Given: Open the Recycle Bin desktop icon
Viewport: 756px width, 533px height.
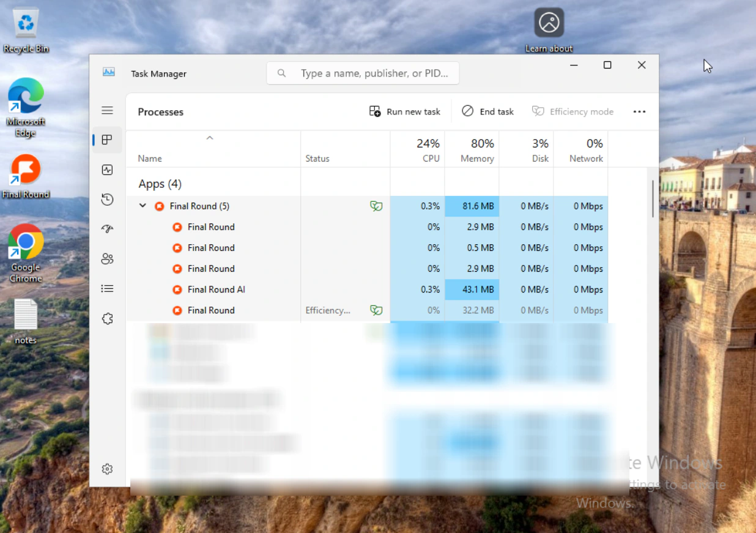Looking at the screenshot, I should coord(26,31).
